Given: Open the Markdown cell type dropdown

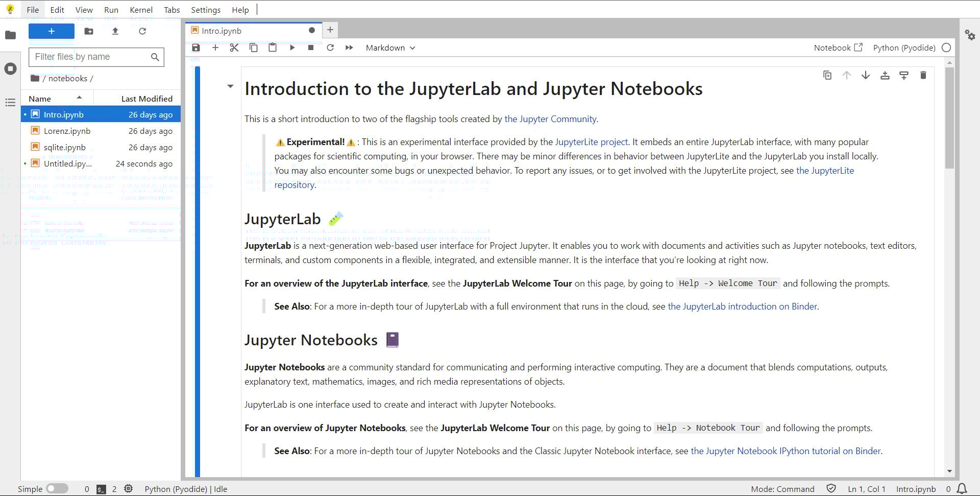Looking at the screenshot, I should pos(390,48).
